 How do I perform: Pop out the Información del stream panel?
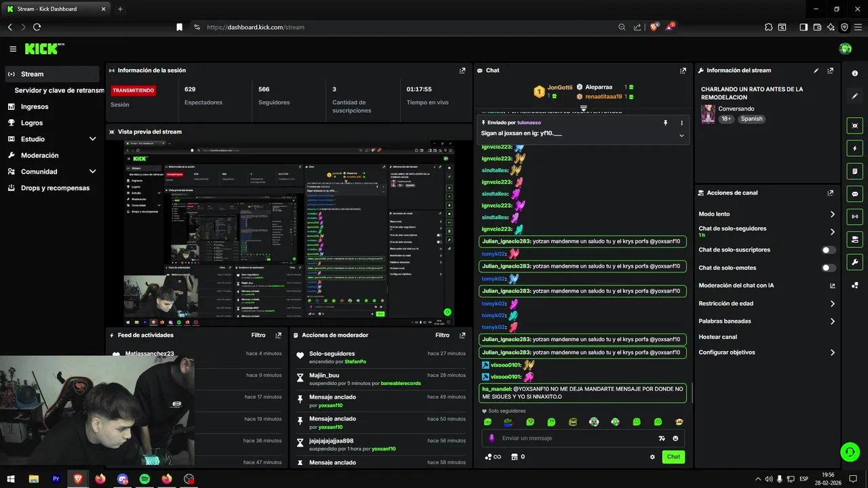[x=830, y=70]
